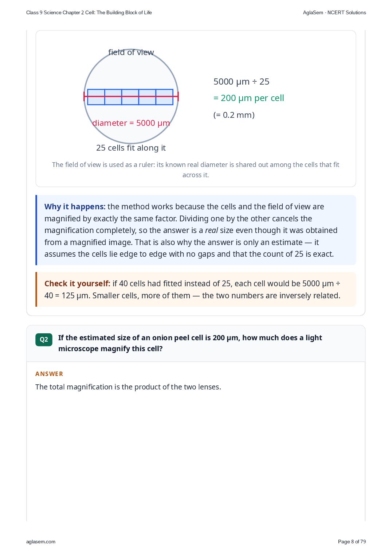Click the 'Page 8 of 79' indicator
The height and width of the screenshot is (555, 392).
click(352, 542)
